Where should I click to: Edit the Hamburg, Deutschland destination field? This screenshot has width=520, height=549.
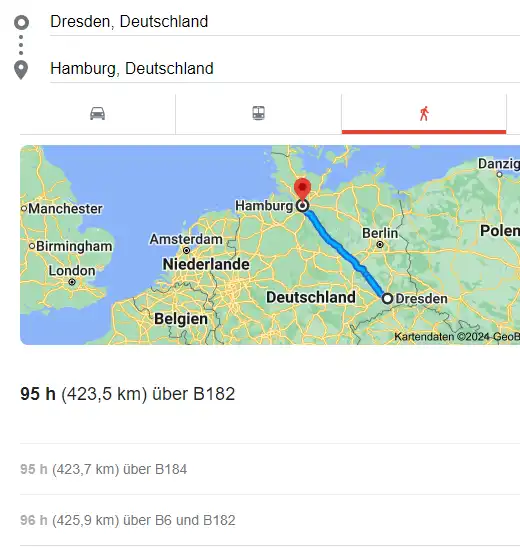tap(285, 69)
